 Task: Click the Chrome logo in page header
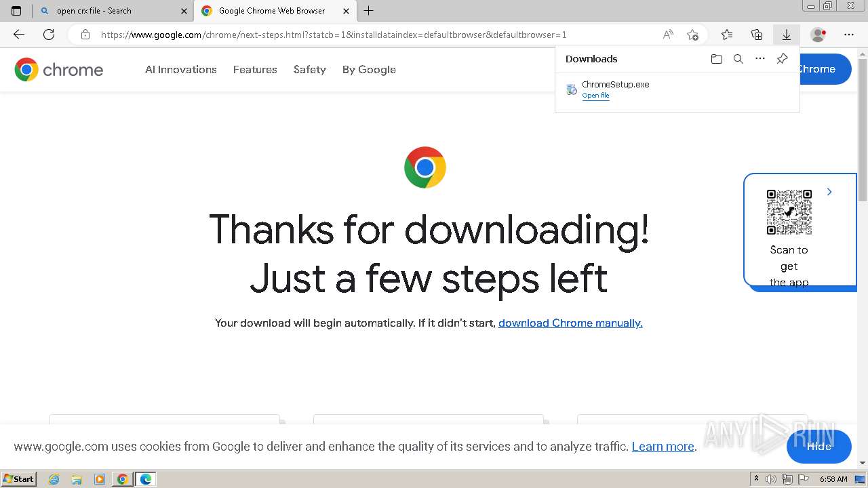coord(59,69)
